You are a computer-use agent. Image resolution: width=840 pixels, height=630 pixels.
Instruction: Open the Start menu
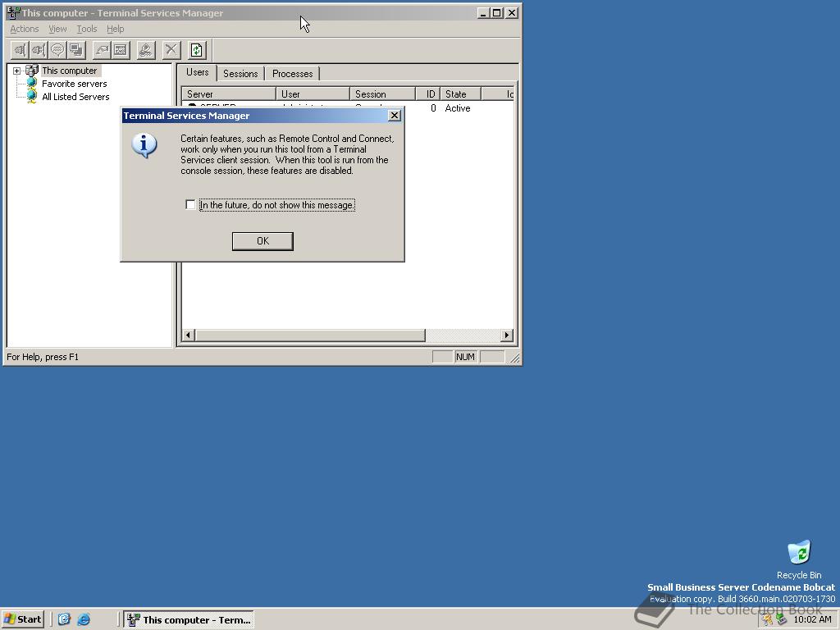22,620
